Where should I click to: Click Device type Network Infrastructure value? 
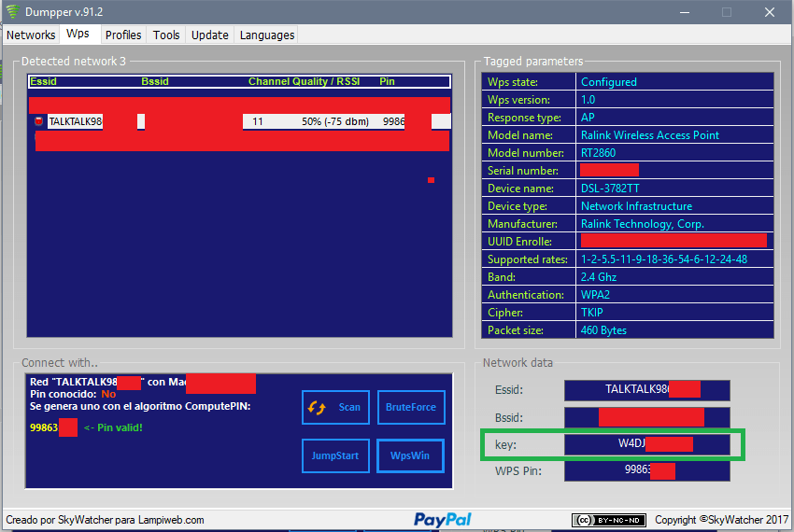pos(636,206)
